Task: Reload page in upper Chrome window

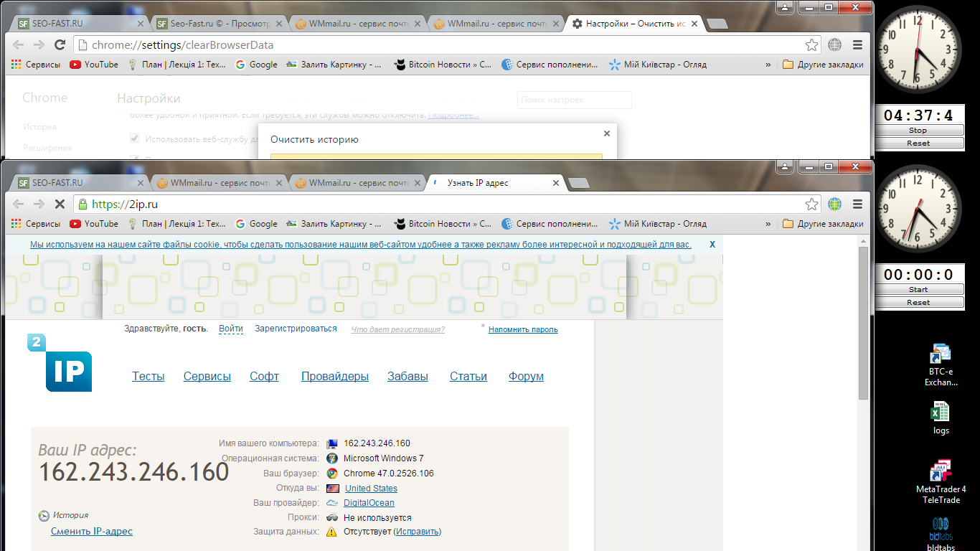Action: 60,45
